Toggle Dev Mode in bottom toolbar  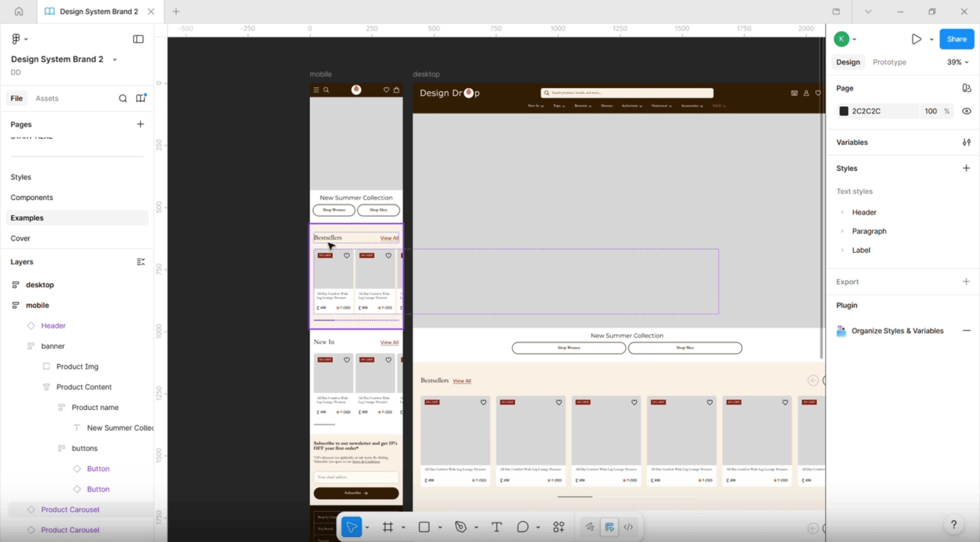(x=628, y=527)
